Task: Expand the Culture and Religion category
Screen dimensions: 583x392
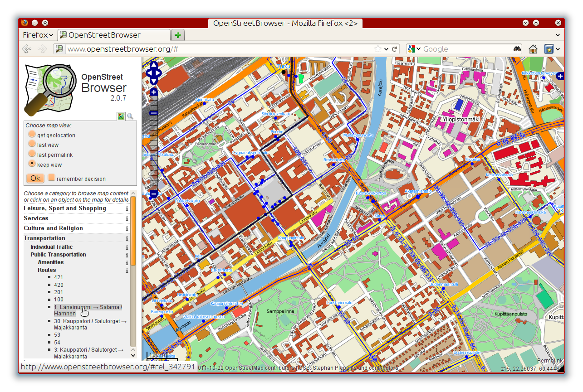Action: tap(53, 228)
